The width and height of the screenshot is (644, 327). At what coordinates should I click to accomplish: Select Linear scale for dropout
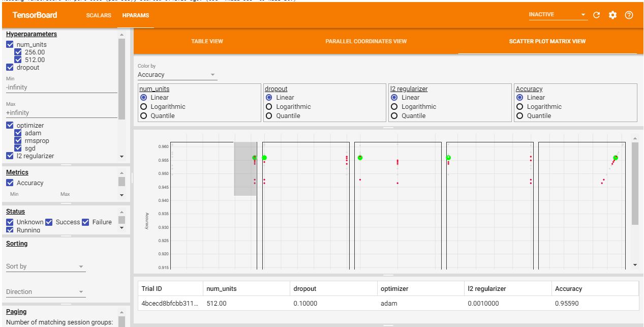coord(269,98)
